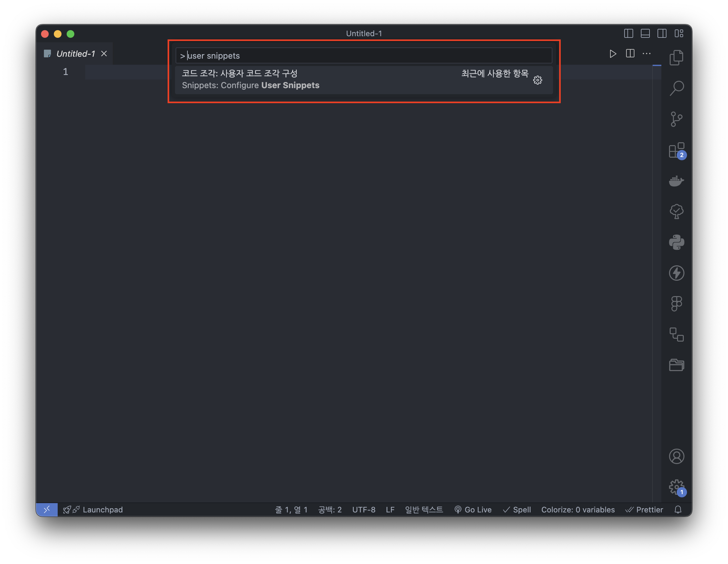Open the editor More Actions ellipsis menu
This screenshot has width=728, height=564.
pos(646,54)
